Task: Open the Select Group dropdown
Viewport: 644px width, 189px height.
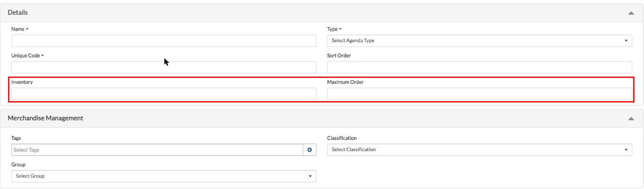Action: click(164, 176)
